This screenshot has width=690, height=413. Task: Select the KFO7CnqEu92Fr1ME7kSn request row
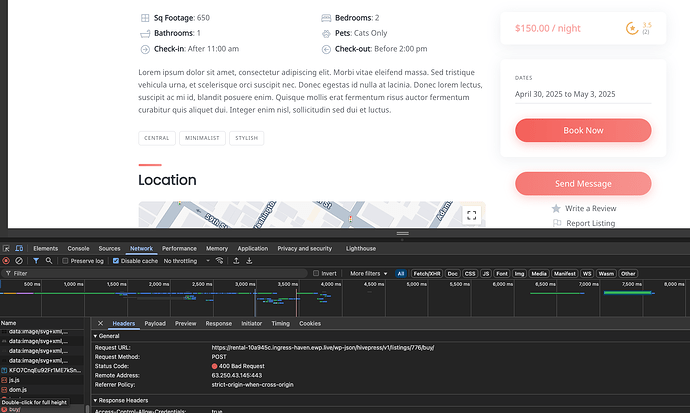42,370
